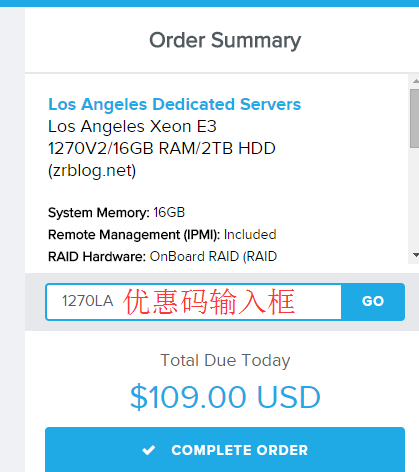Click the red Chinese annotation in promo box
The height and width of the screenshot is (472, 419).
[209, 302]
